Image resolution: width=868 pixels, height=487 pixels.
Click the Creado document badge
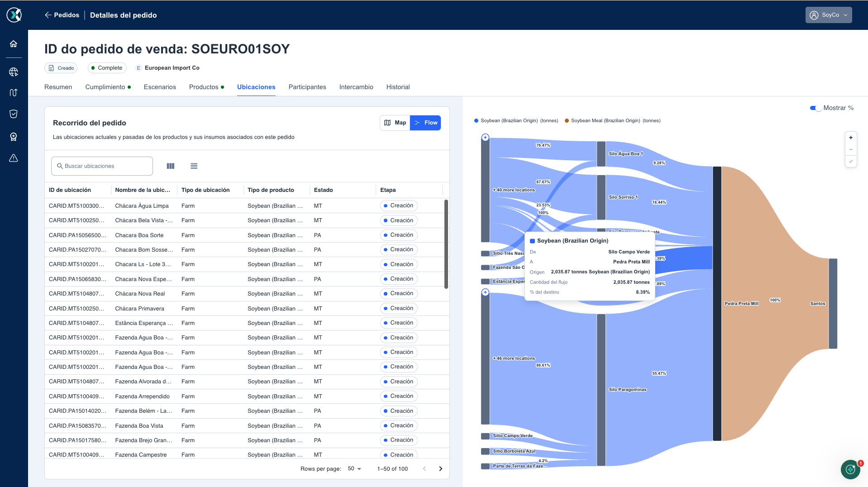click(x=61, y=68)
